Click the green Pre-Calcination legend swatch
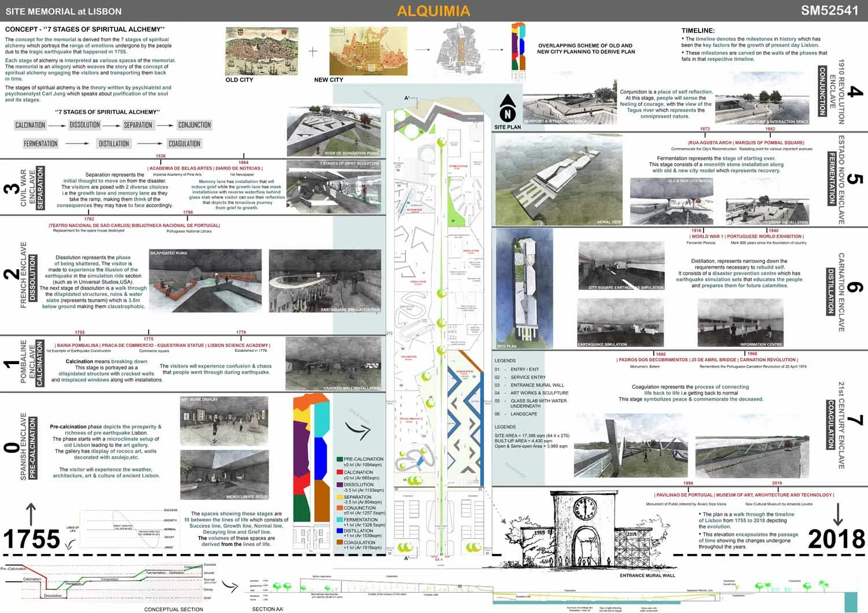 point(340,459)
